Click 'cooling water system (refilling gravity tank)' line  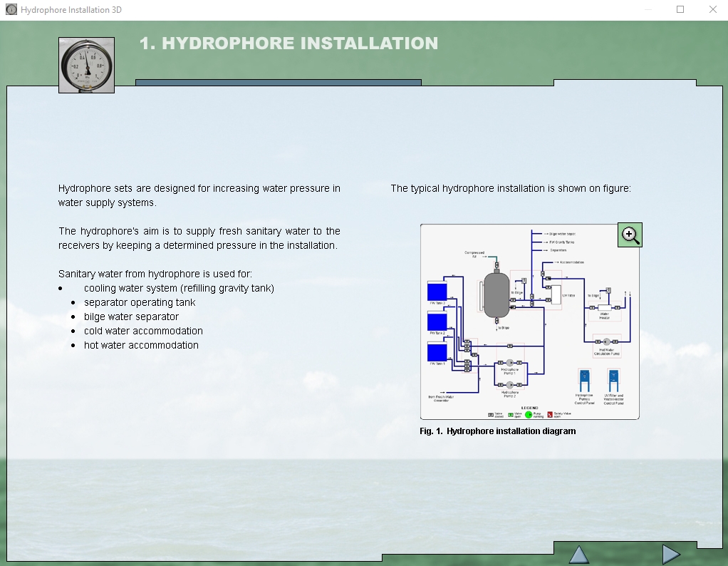pyautogui.click(x=180, y=288)
